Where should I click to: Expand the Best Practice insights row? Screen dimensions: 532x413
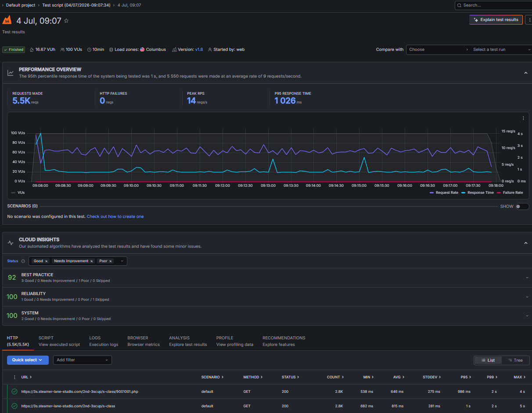click(527, 278)
